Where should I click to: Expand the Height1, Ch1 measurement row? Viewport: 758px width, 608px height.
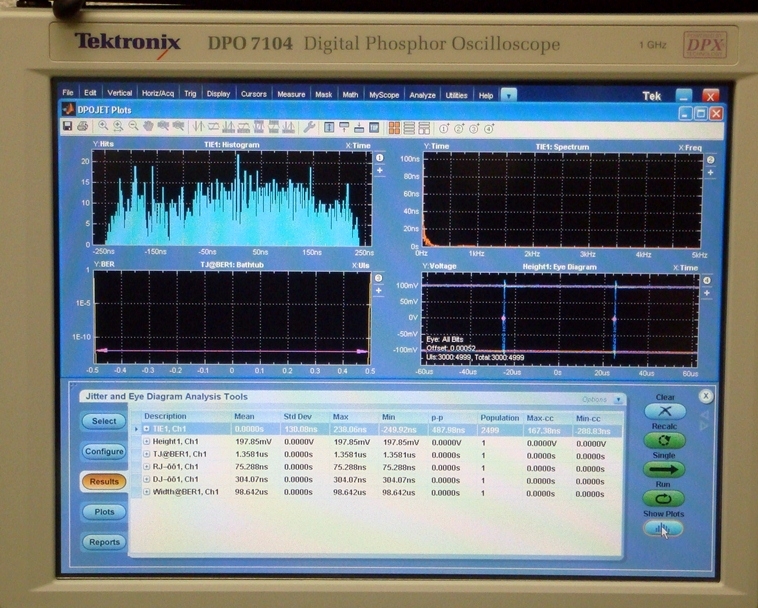click(146, 441)
